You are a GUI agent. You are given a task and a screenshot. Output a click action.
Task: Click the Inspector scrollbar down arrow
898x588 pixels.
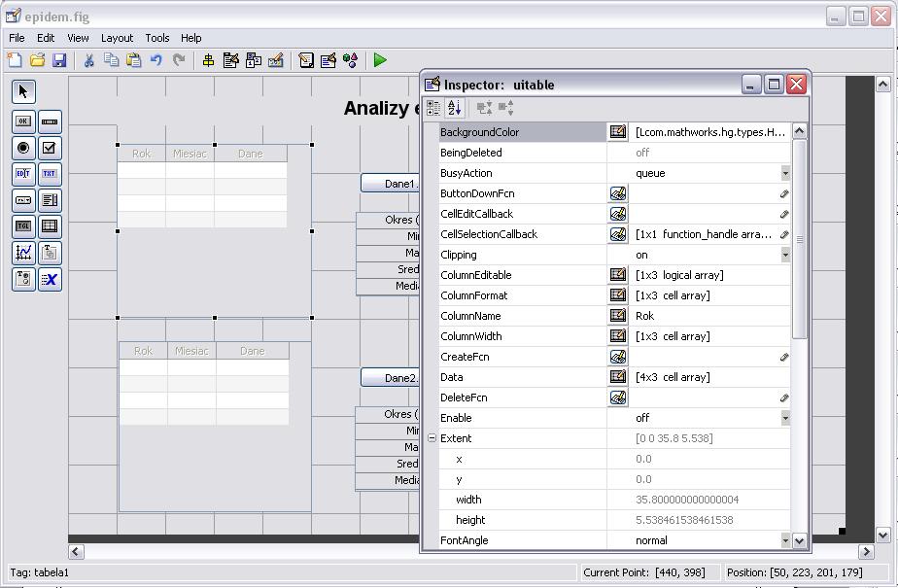click(800, 540)
